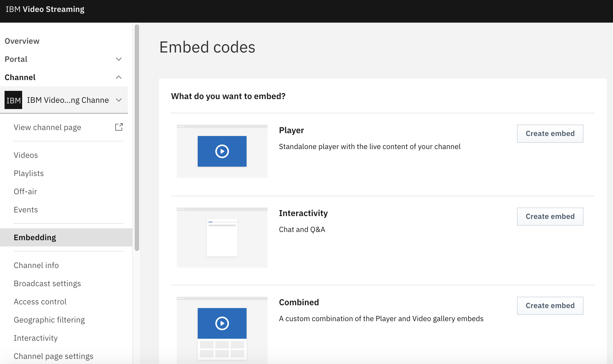Open Interactivity in the sidebar
Screen dimensions: 613x364
36,338
